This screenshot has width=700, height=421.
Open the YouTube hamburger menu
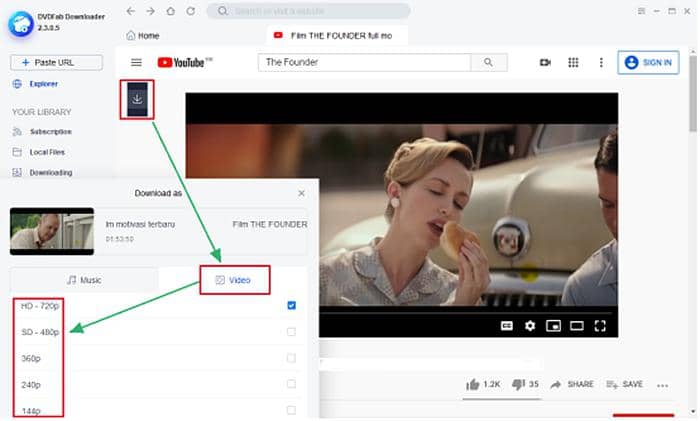(x=136, y=63)
